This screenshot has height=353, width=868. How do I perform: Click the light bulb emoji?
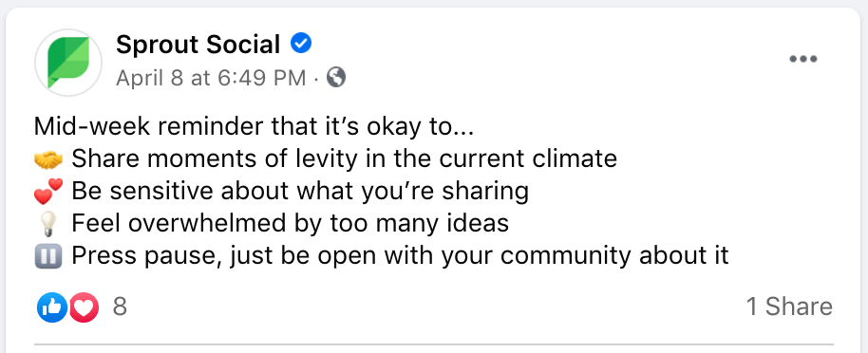click(x=48, y=225)
